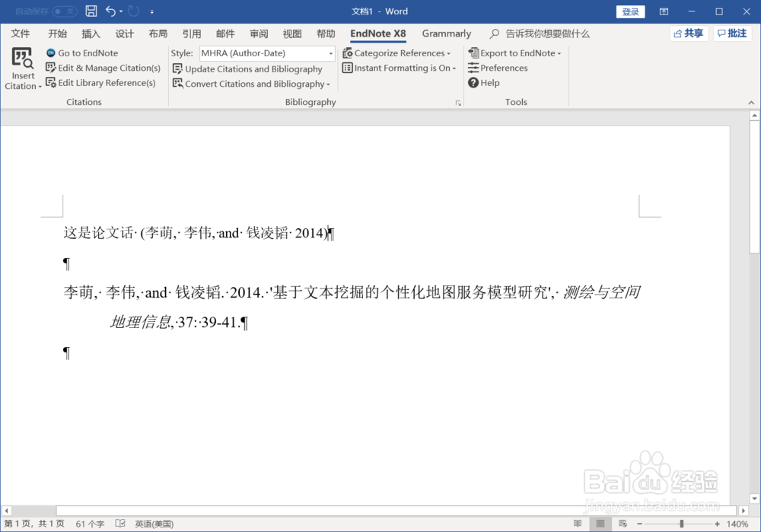The width and height of the screenshot is (761, 532).
Task: Open the 文件 tab
Action: [21, 33]
